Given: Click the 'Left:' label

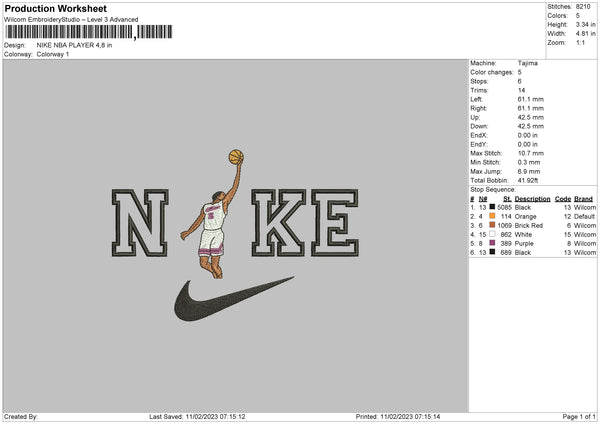Looking at the screenshot, I should point(476,99).
